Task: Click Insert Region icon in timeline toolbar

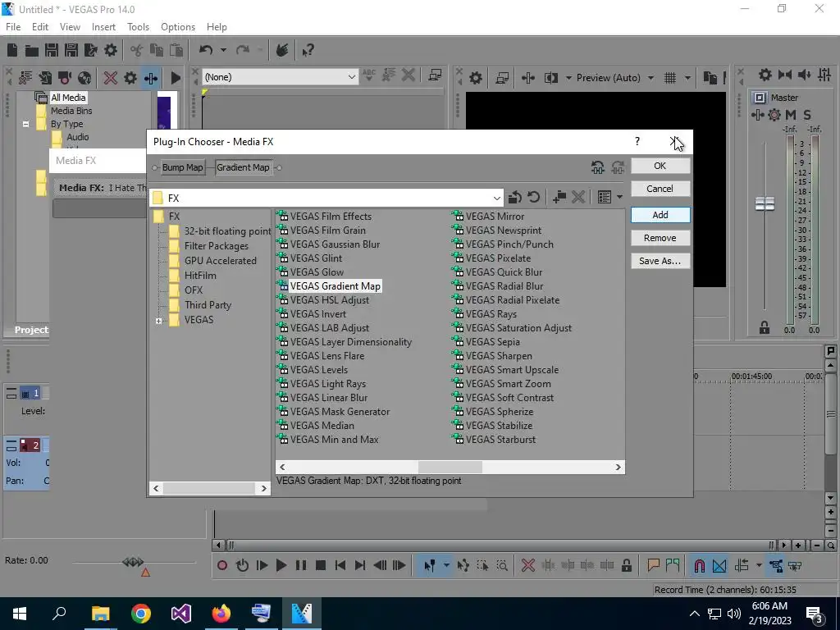Action: (673, 565)
